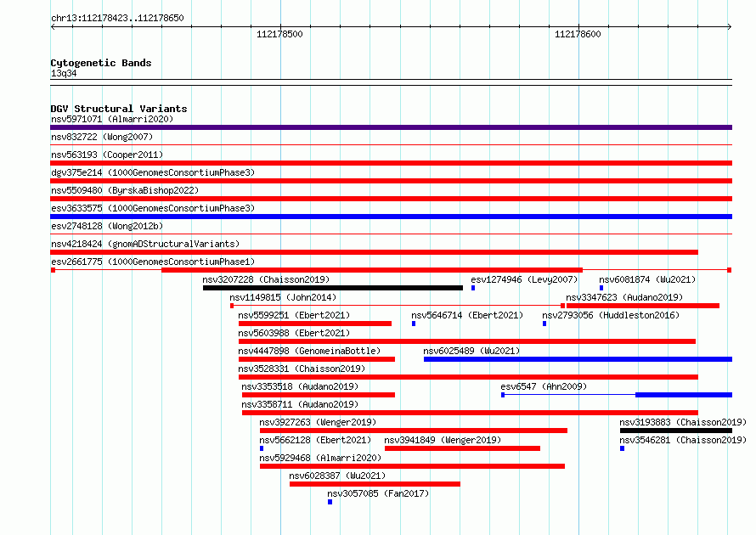
Task: Select the dgv375e214 (1000GenomesConsortiumPhase3) label
Action: 153,172
